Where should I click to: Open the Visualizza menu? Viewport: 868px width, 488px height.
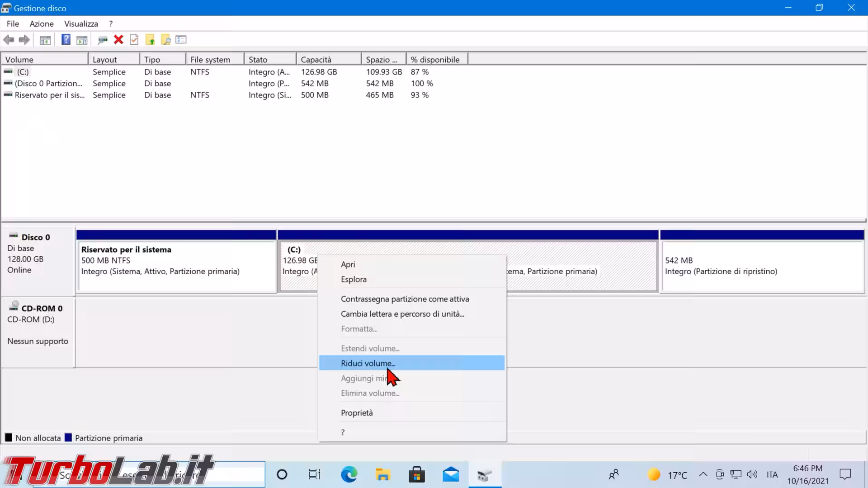81,23
